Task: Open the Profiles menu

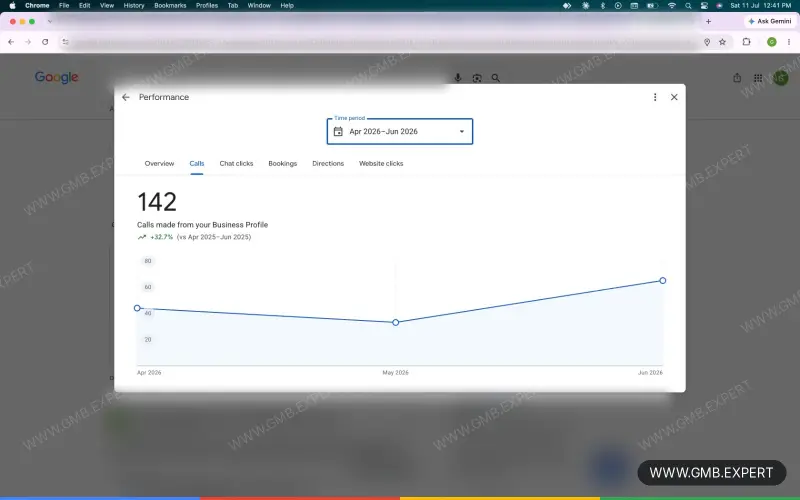Action: click(207, 6)
